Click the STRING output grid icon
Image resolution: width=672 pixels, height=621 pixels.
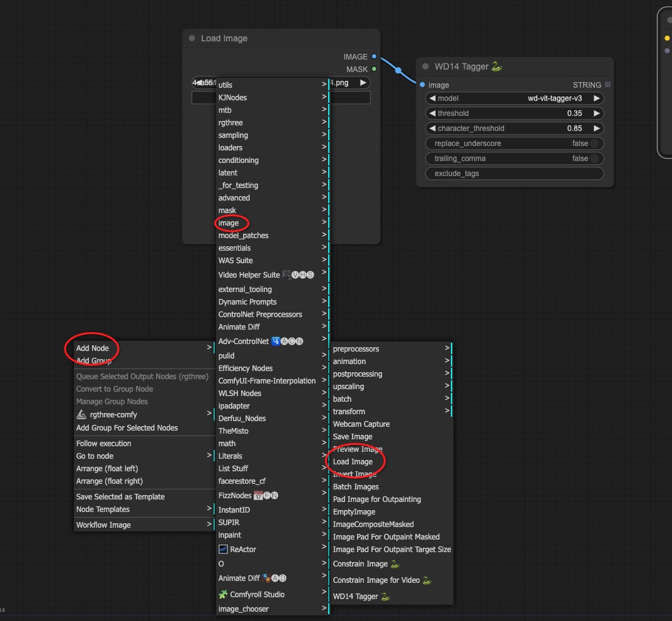pos(607,85)
